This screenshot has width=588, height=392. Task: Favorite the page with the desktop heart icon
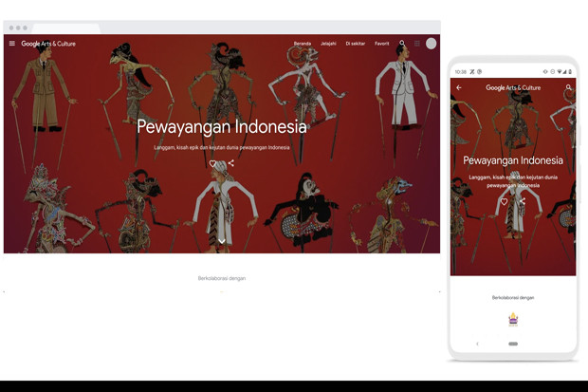pos(212,163)
